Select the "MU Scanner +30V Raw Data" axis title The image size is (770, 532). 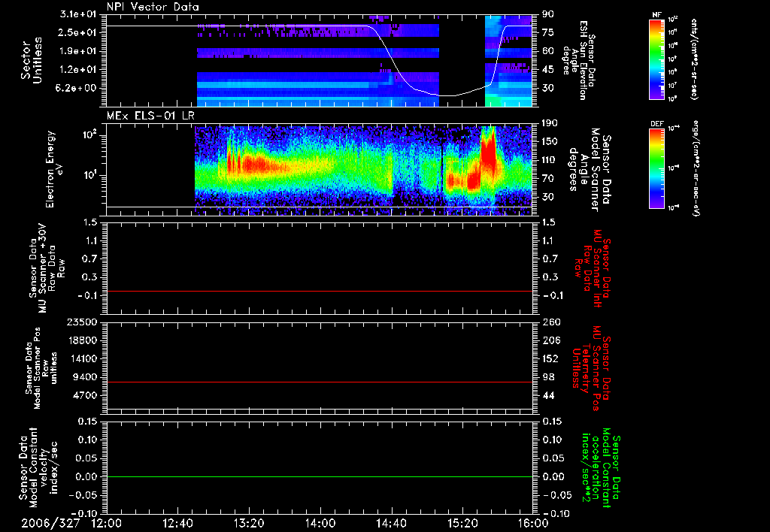(x=47, y=268)
